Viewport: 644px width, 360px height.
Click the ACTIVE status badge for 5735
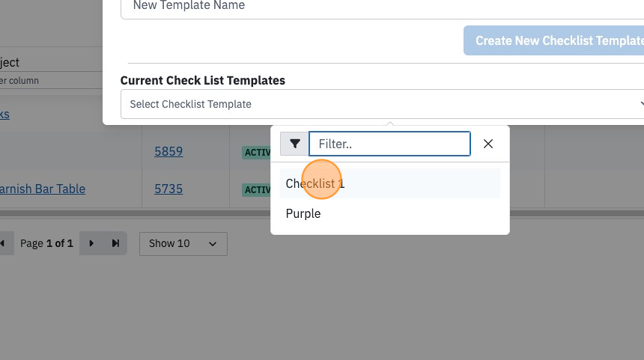point(256,189)
